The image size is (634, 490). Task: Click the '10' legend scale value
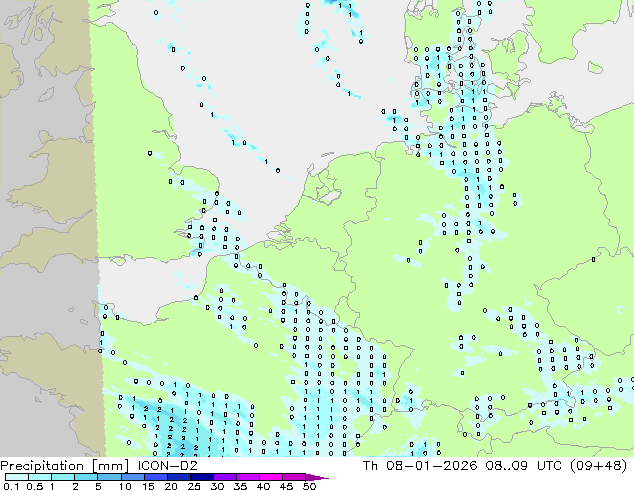(125, 486)
